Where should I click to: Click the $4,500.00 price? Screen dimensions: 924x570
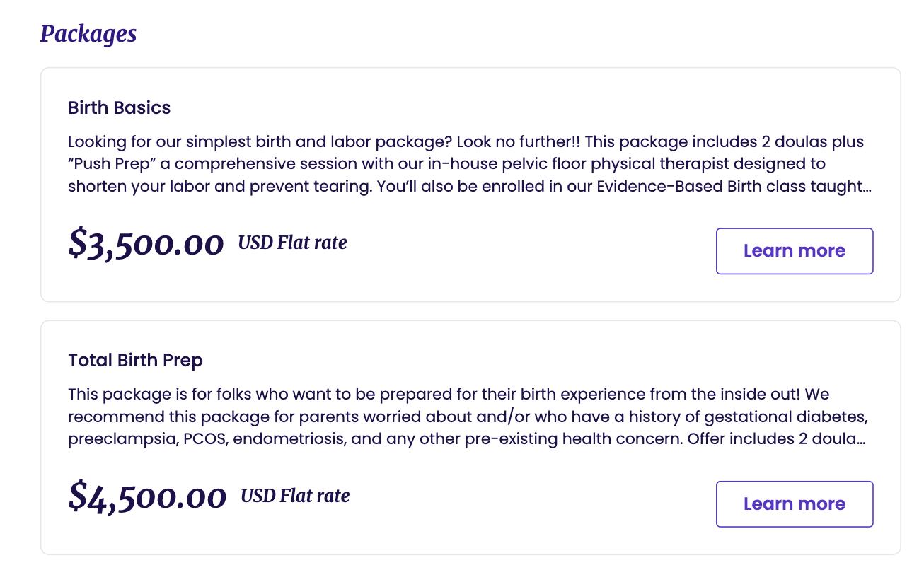click(x=147, y=497)
